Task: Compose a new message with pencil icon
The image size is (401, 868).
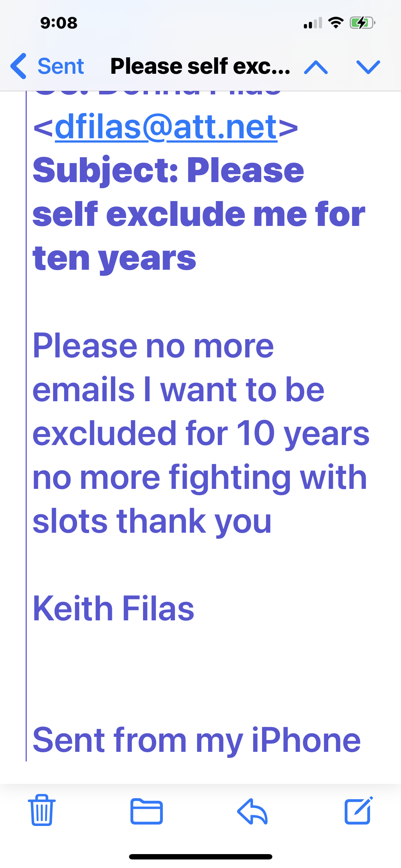Action: [x=358, y=811]
